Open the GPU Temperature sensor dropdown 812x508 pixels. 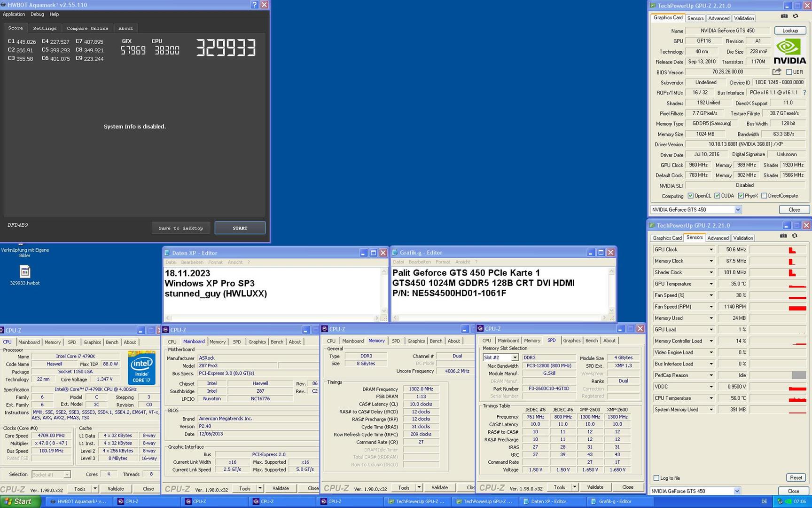coord(711,284)
